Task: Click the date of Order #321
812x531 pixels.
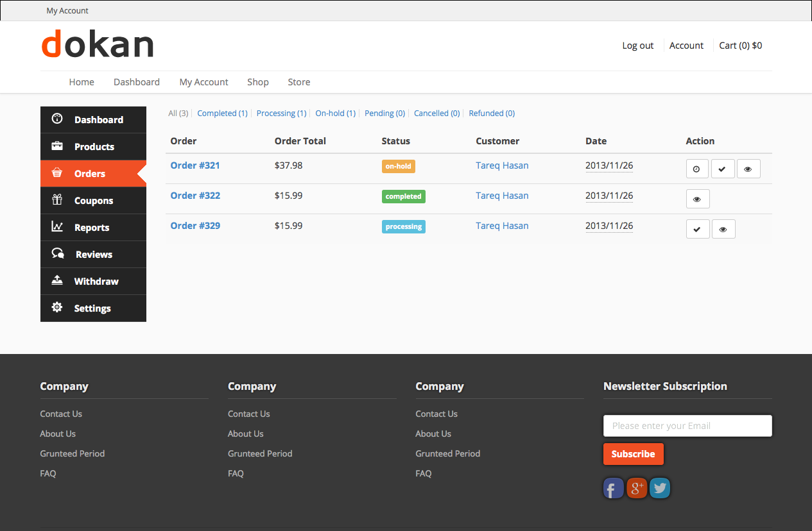Action: click(609, 165)
